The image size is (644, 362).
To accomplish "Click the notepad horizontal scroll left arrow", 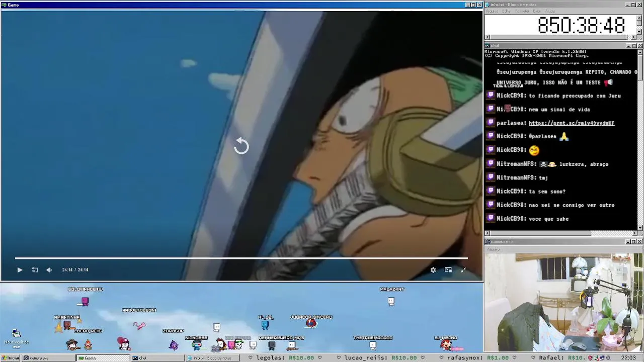I will (x=487, y=37).
